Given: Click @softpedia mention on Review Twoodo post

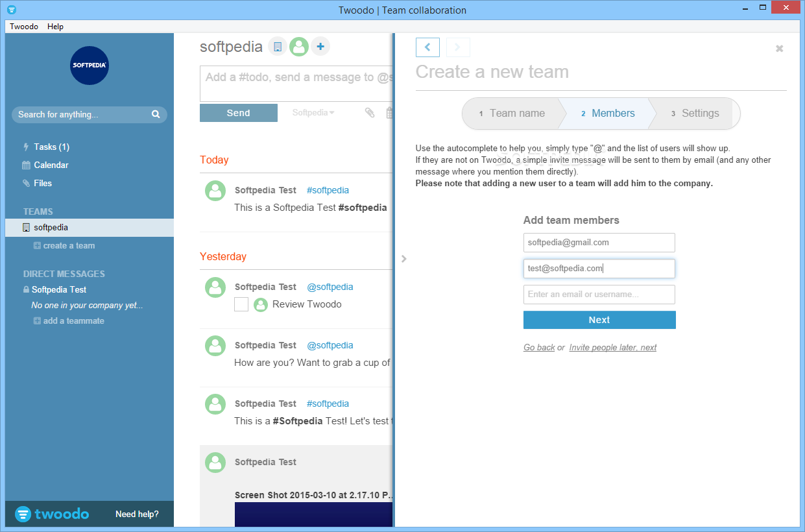Looking at the screenshot, I should pyautogui.click(x=330, y=287).
